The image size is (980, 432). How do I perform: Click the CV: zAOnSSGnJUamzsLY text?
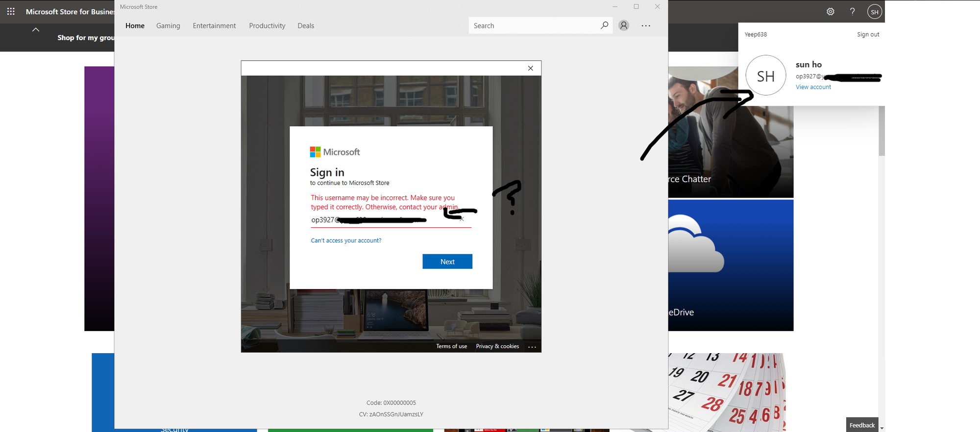(x=391, y=414)
